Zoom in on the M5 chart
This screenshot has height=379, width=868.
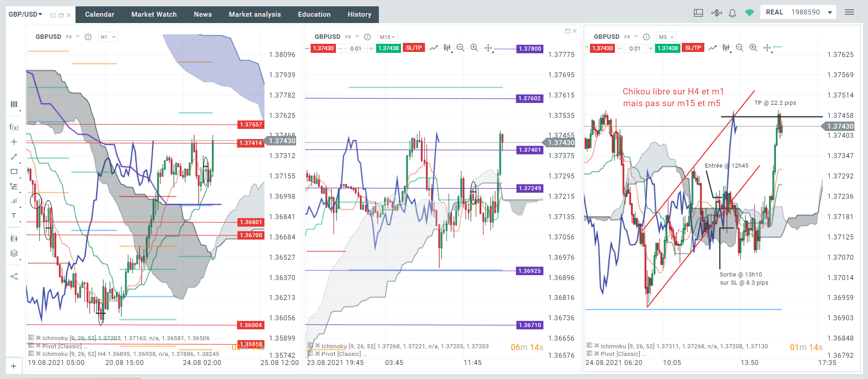753,47
